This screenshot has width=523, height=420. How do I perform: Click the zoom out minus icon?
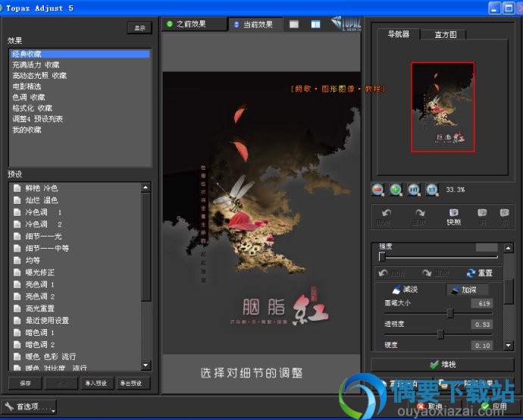[378, 190]
